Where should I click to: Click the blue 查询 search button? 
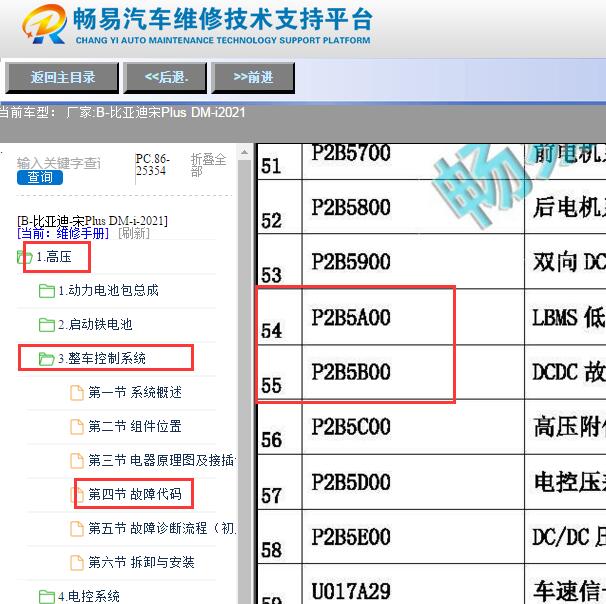click(x=40, y=177)
